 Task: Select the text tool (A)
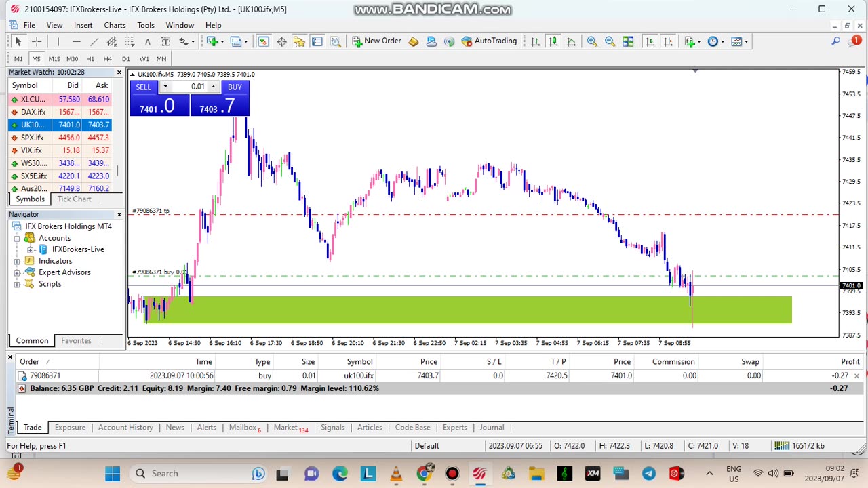click(x=147, y=41)
